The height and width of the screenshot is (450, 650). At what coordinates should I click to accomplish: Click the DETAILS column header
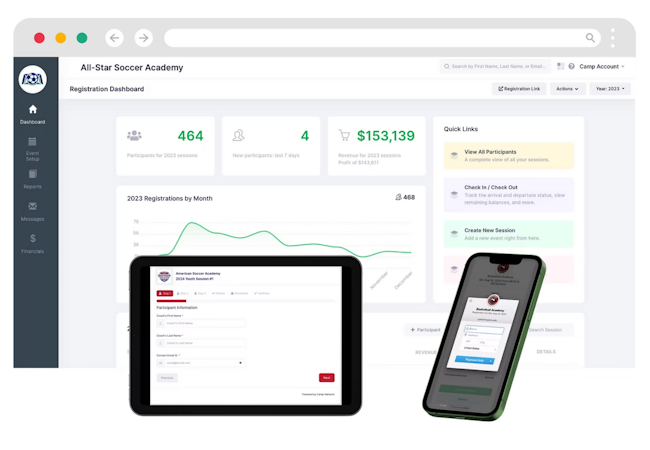point(546,351)
